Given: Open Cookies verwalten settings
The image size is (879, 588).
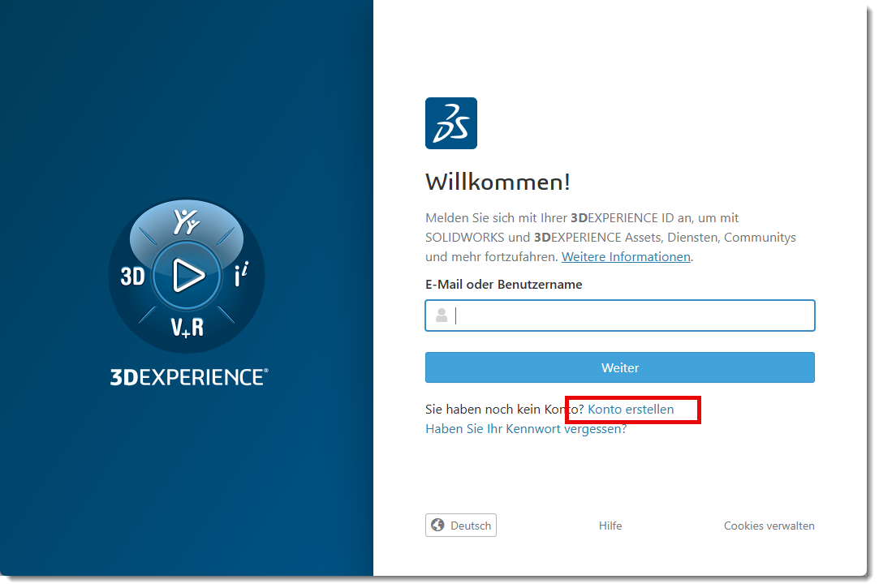Looking at the screenshot, I should tap(769, 526).
